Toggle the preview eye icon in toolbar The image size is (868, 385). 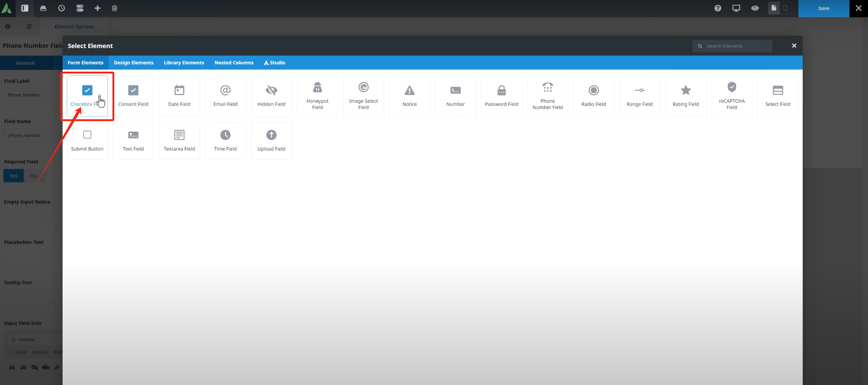(755, 8)
